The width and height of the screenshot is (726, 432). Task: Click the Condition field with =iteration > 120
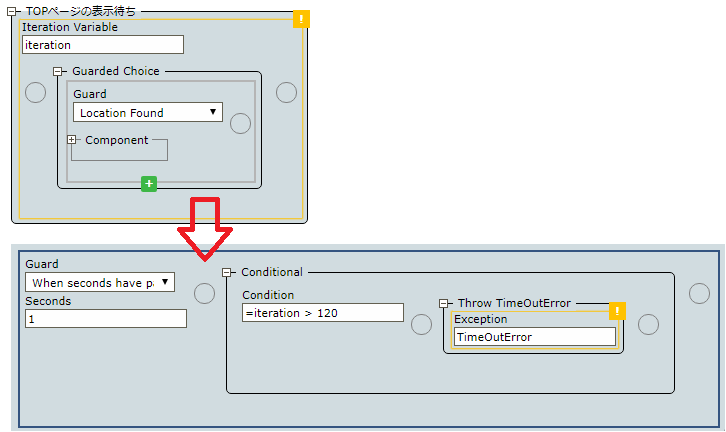tap(323, 313)
